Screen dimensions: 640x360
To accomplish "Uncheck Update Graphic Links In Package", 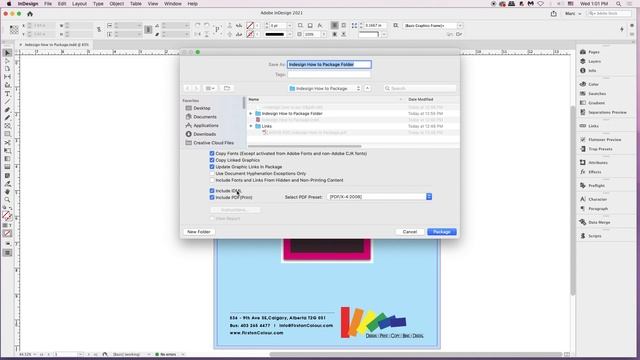I will (x=212, y=167).
